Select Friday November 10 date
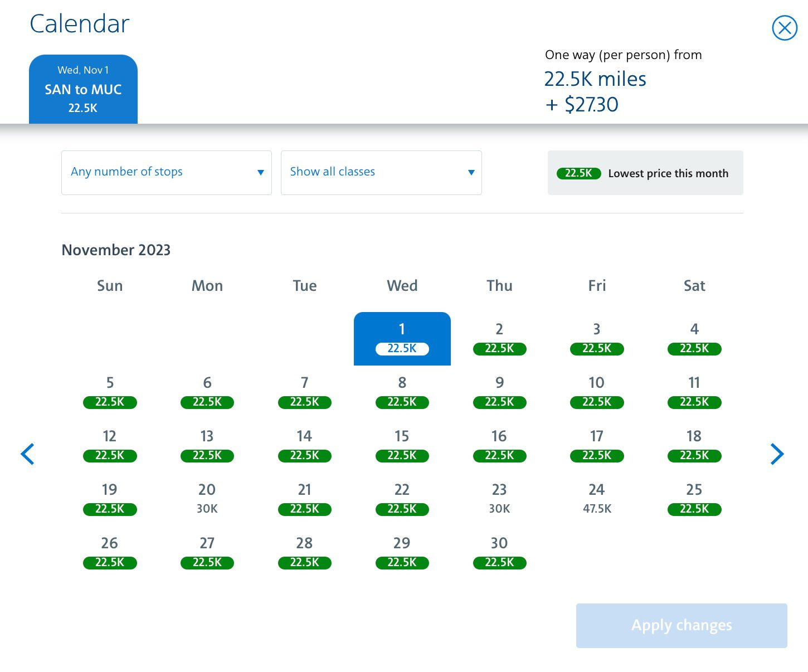The height and width of the screenshot is (672, 808). point(597,391)
